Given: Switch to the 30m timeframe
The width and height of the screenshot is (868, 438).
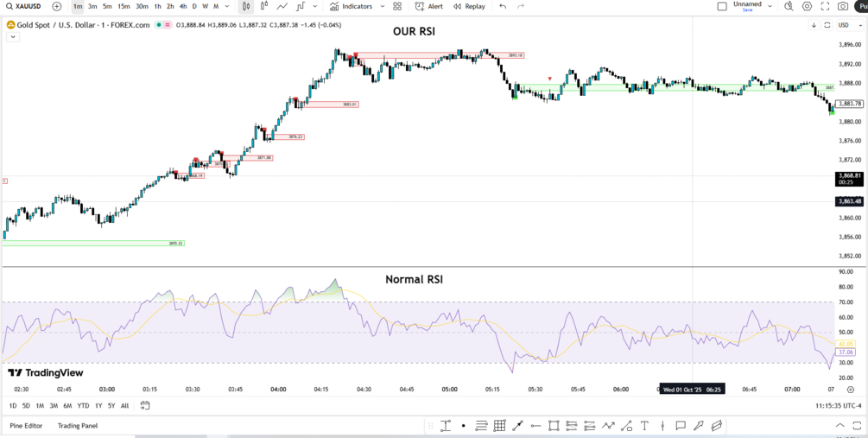Looking at the screenshot, I should pos(142,7).
